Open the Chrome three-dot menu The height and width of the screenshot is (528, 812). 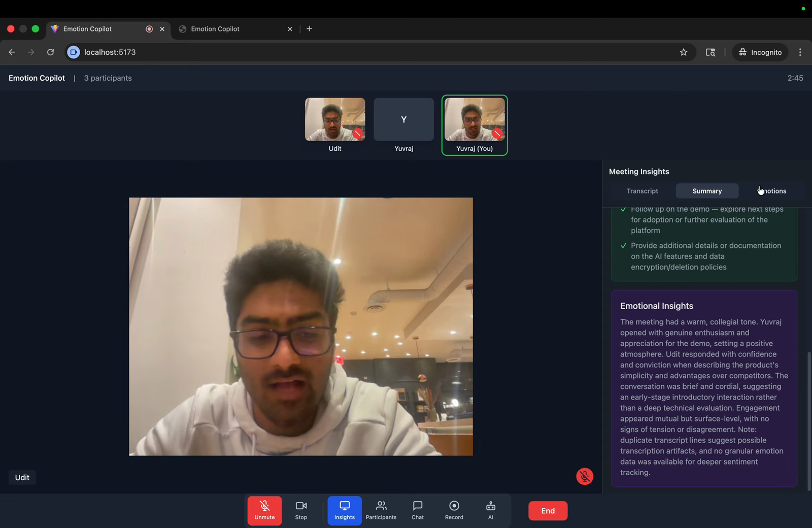tap(800, 52)
